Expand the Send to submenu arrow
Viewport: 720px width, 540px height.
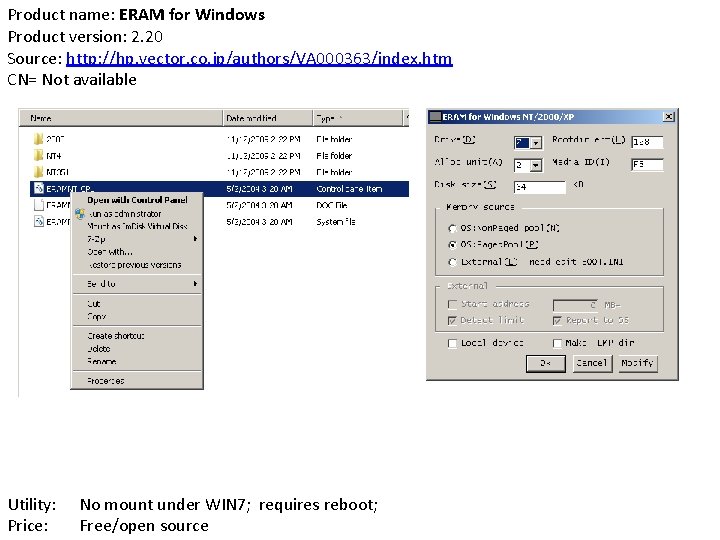point(196,284)
